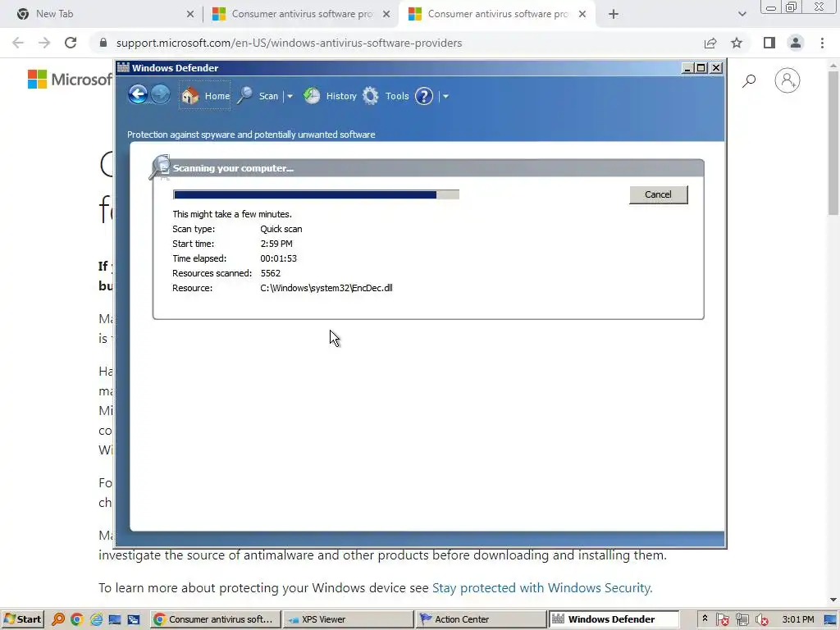Click the Scan magnifier button

(258, 96)
